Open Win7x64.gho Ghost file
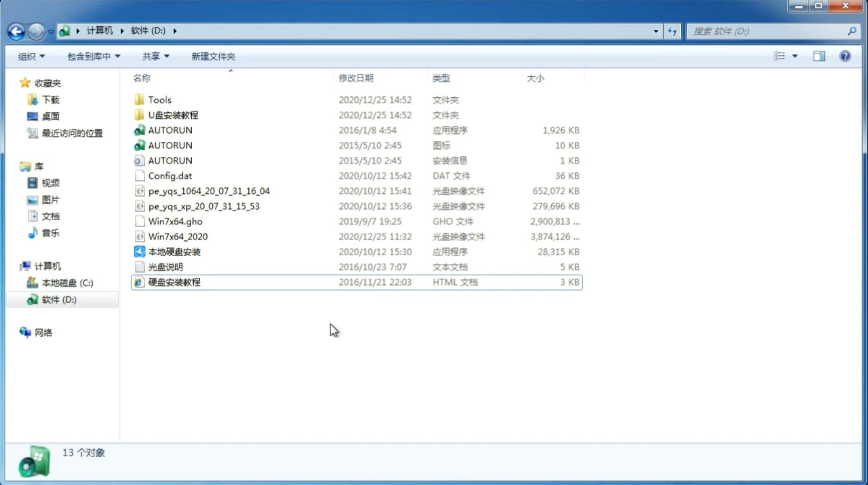Image resolution: width=868 pixels, height=485 pixels. pyautogui.click(x=176, y=221)
